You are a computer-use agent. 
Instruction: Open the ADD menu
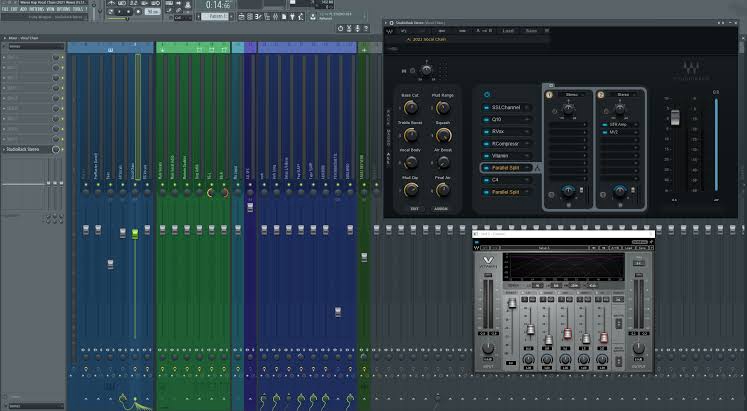[23, 9]
